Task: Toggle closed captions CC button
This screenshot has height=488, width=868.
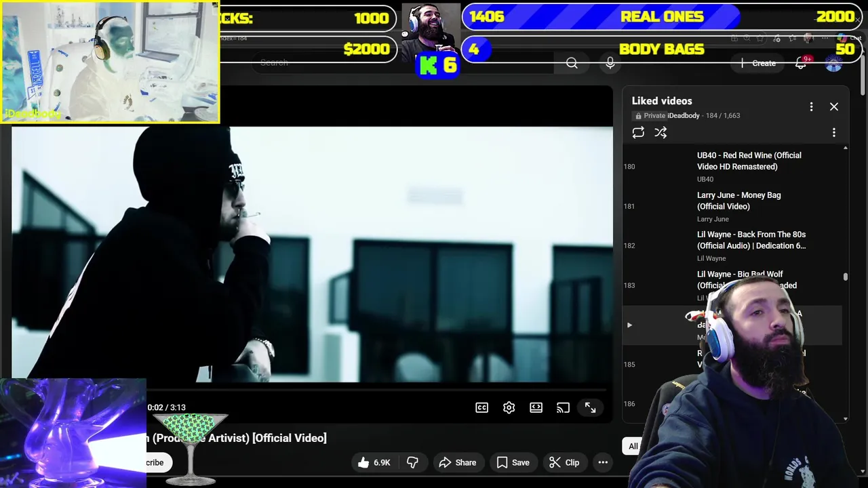Action: tap(481, 407)
